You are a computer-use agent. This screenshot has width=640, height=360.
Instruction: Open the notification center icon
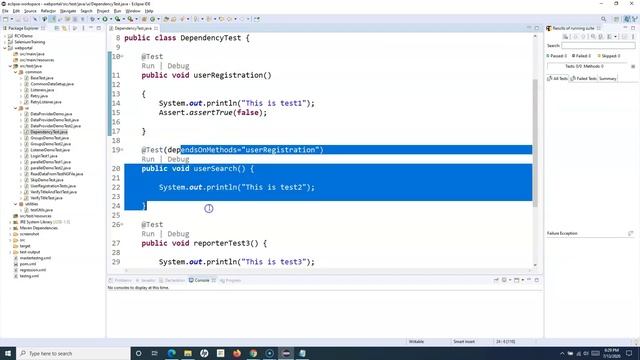click(629, 353)
